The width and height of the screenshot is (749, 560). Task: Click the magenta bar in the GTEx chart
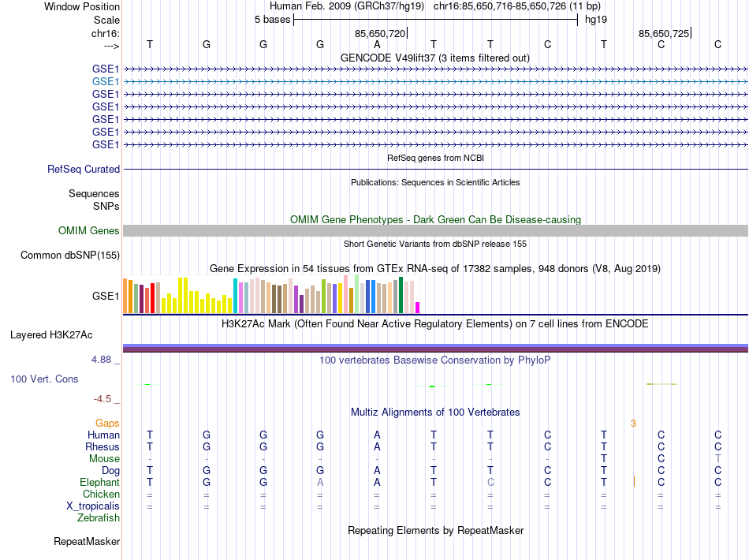point(418,308)
